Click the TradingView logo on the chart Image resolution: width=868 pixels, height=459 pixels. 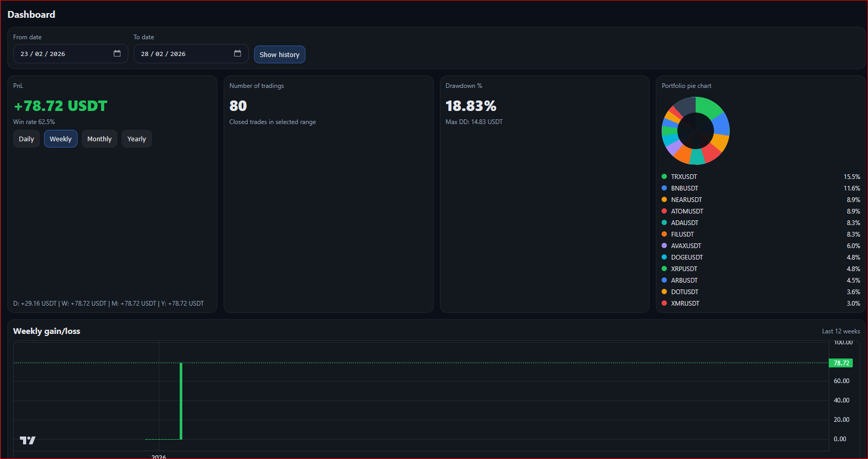(x=28, y=440)
